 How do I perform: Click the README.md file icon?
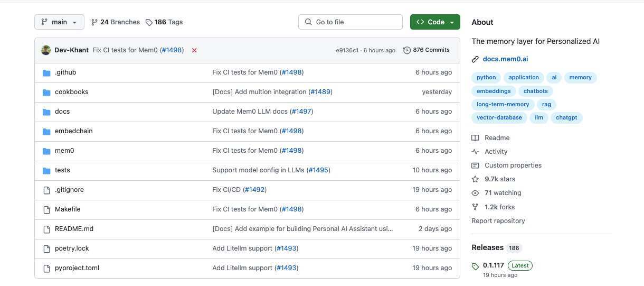tap(46, 229)
